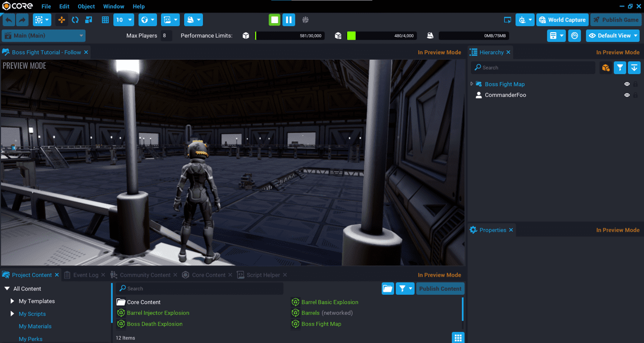Select the Rotate tool
Viewport: 644px width, 343px height.
[75, 20]
